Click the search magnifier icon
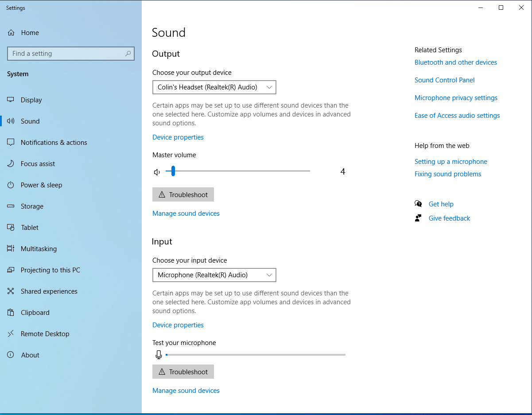This screenshot has width=532, height=415. tap(128, 54)
